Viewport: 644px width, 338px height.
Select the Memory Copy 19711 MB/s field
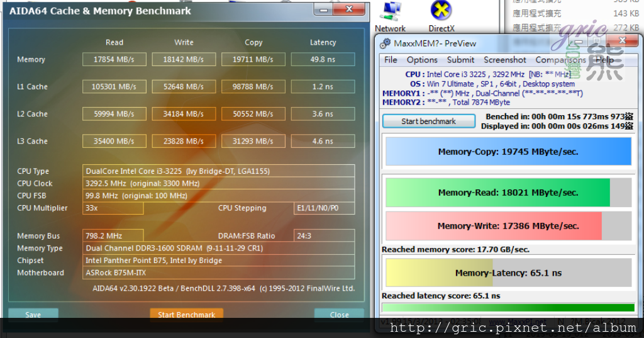point(253,59)
